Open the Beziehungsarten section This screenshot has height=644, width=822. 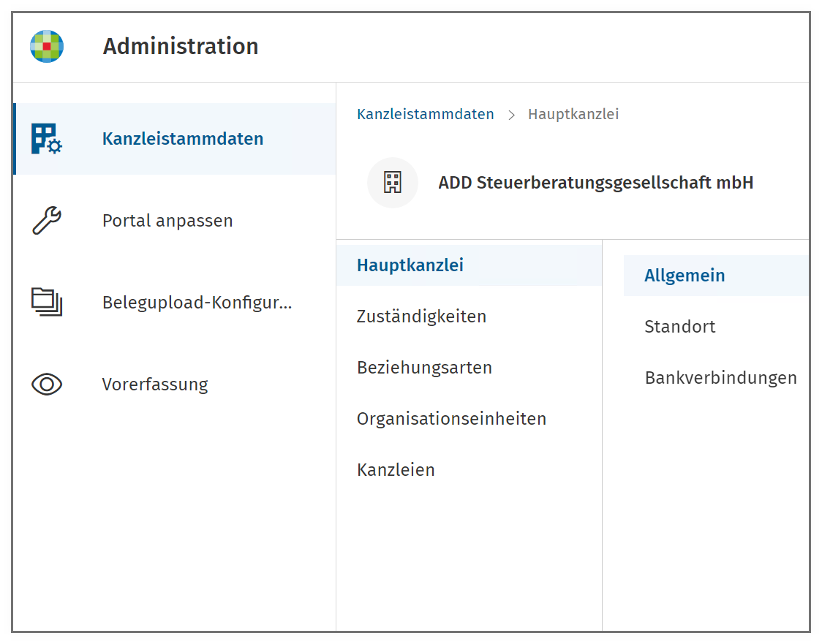470,368
